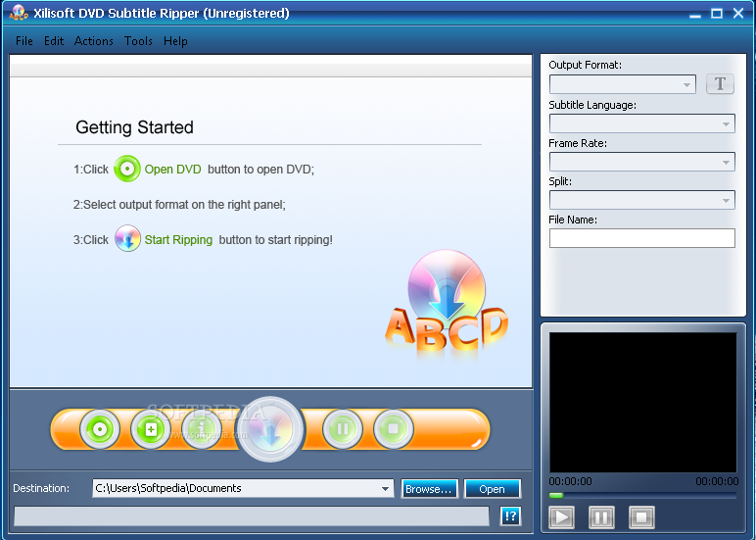This screenshot has width=756, height=540.
Task: Stop the preview video player
Action: 641,517
